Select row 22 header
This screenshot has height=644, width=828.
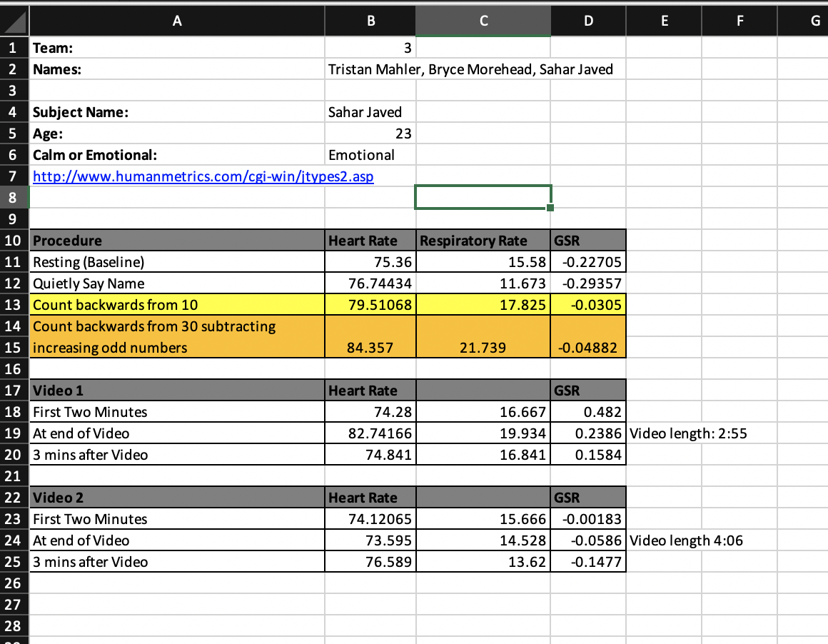[13, 498]
